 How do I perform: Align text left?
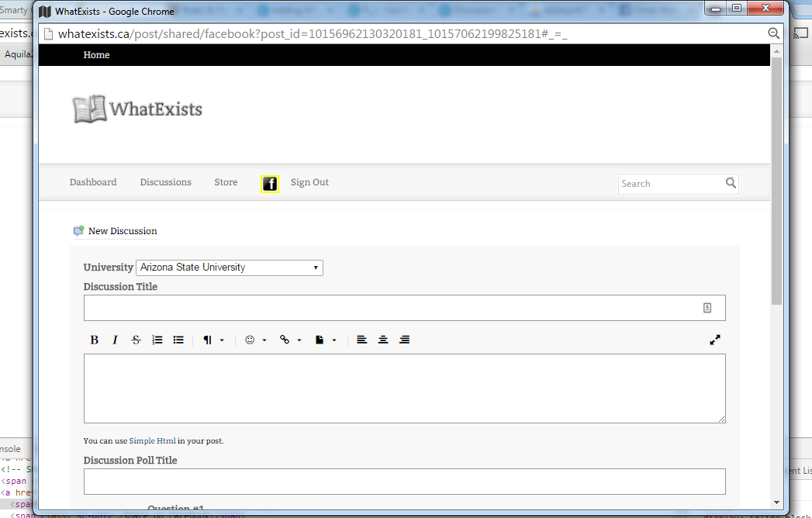pyautogui.click(x=362, y=340)
